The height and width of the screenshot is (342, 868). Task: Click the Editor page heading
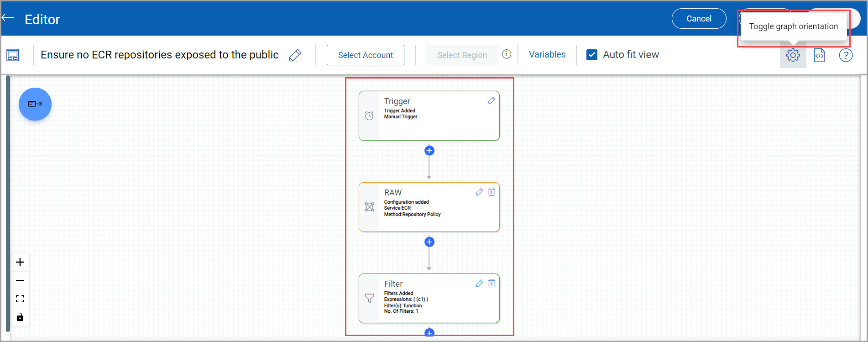(x=42, y=19)
